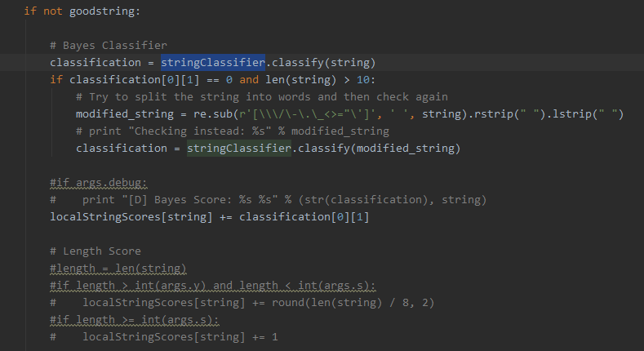The width and height of the screenshot is (644, 351).
Task: Click '#length = len(string)' comment
Action: (x=118, y=269)
